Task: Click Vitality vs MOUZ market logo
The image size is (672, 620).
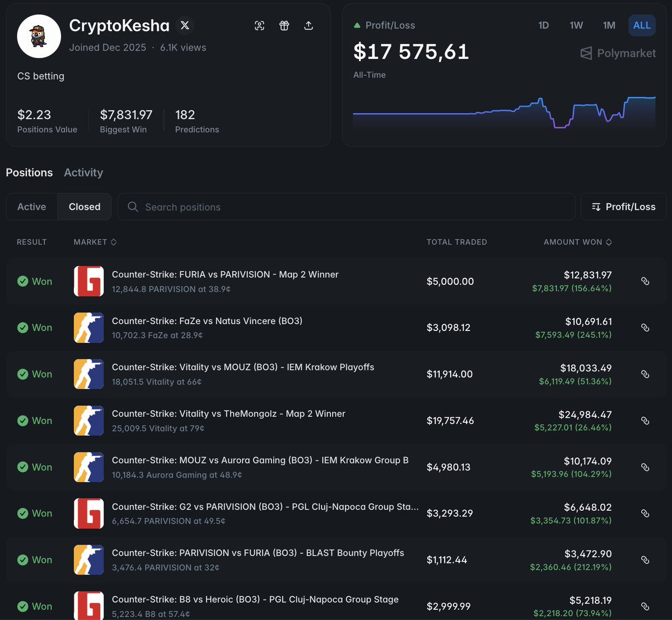Action: click(x=88, y=374)
